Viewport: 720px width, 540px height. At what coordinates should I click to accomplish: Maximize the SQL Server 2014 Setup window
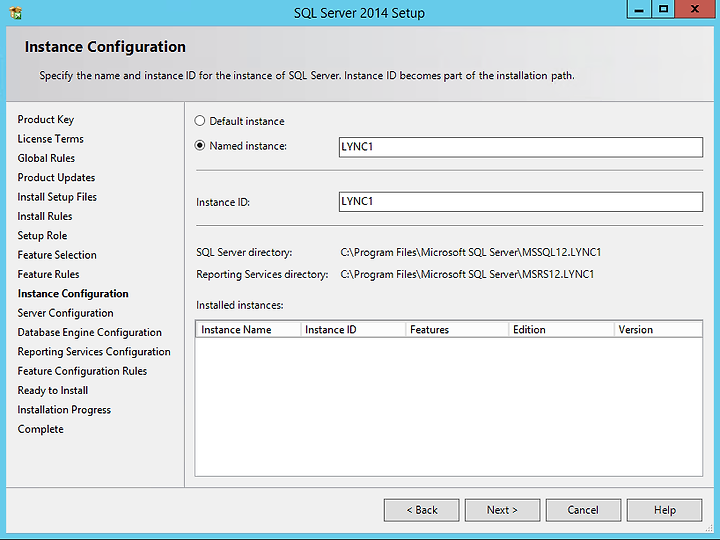(x=663, y=9)
